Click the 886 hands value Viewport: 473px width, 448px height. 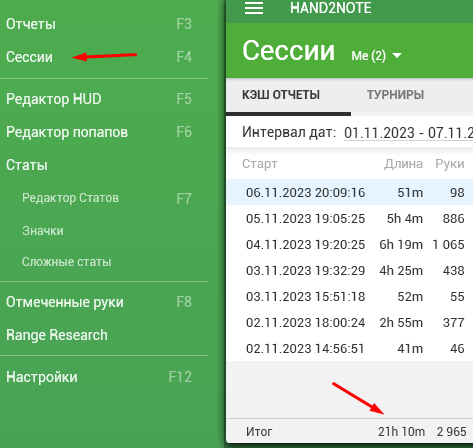[453, 218]
